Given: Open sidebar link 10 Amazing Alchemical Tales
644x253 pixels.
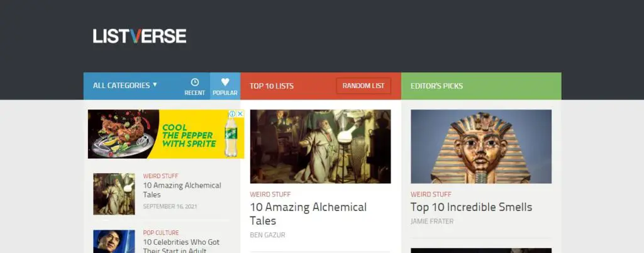Looking at the screenshot, I should coord(182,190).
